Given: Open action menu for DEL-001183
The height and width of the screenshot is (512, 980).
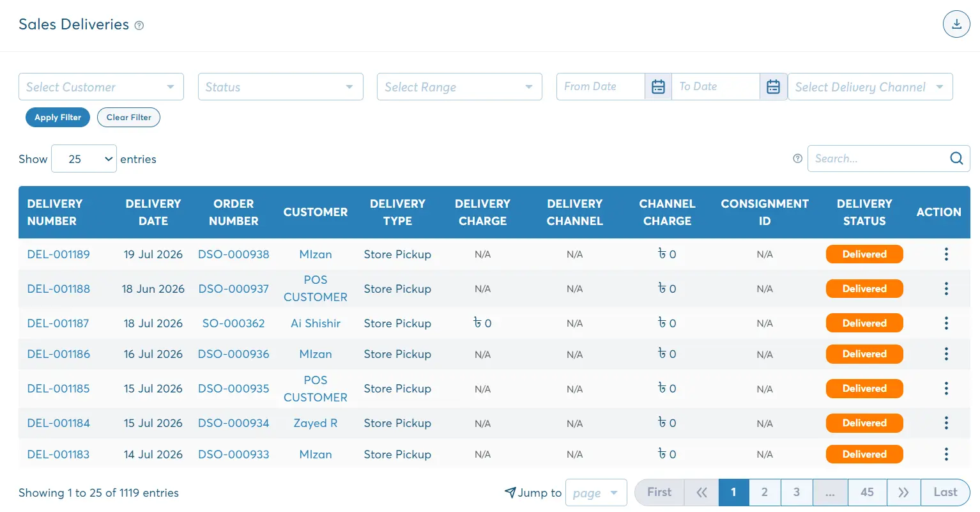Looking at the screenshot, I should pos(946,454).
